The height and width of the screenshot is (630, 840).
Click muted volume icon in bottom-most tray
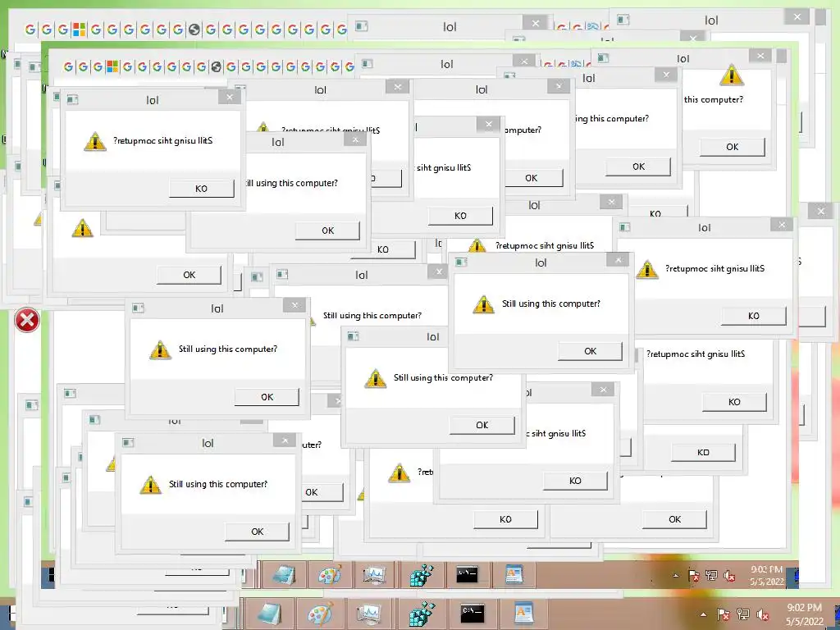[x=763, y=614]
